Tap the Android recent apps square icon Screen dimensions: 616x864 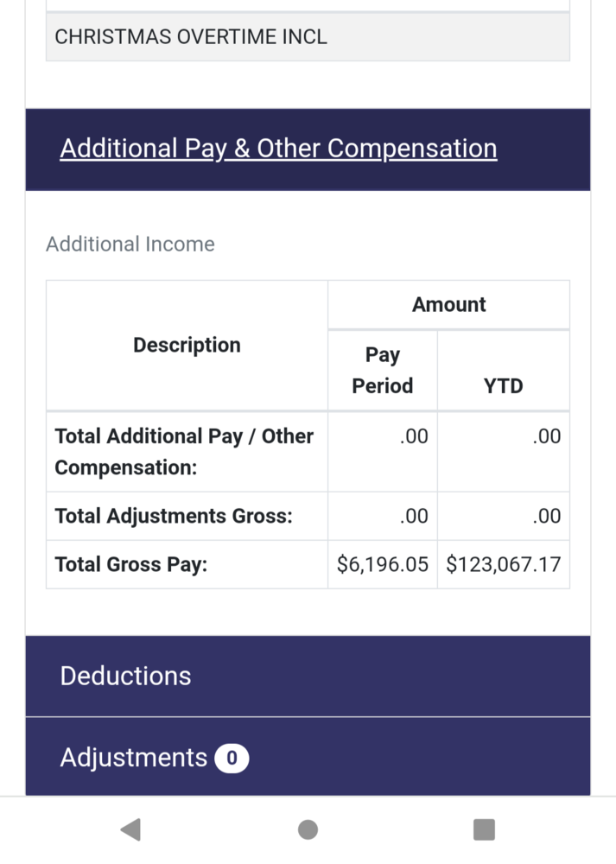(484, 829)
